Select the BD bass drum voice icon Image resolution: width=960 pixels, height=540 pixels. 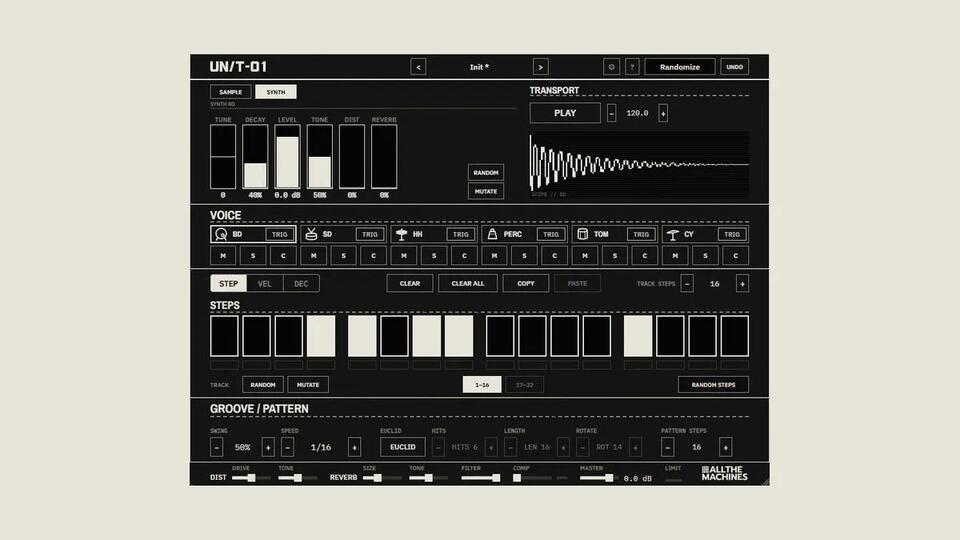coord(222,234)
